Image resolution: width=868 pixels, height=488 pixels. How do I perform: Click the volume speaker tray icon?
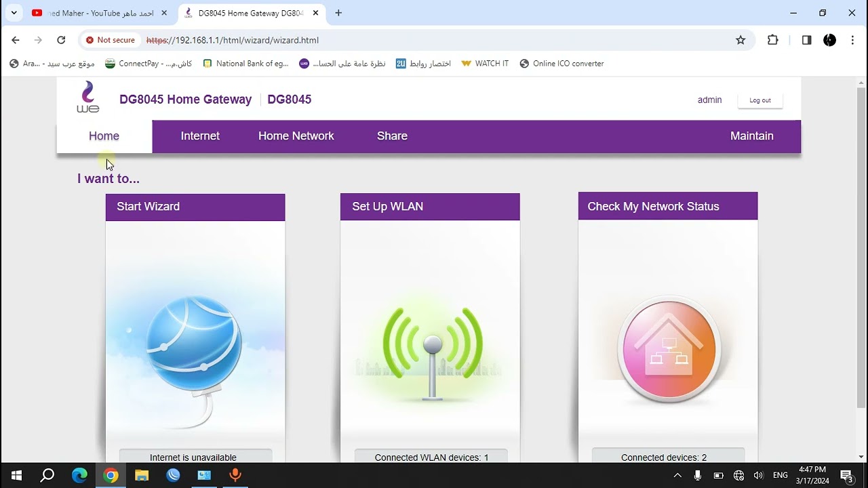click(x=759, y=476)
